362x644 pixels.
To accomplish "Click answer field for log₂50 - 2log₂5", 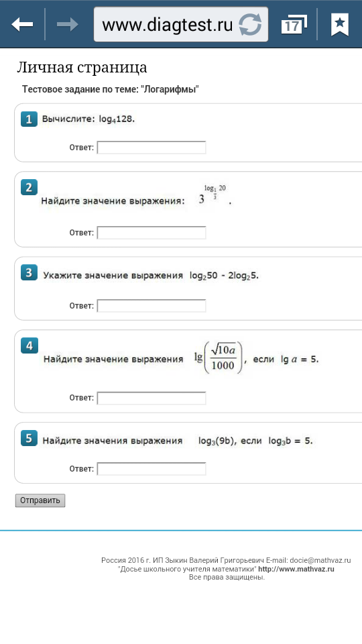I will click(152, 306).
